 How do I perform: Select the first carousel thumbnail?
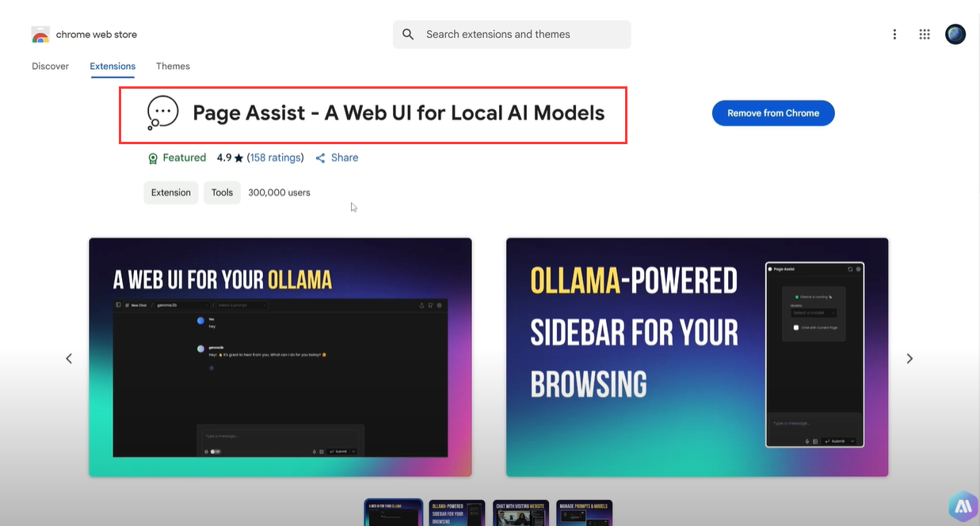coord(394,513)
